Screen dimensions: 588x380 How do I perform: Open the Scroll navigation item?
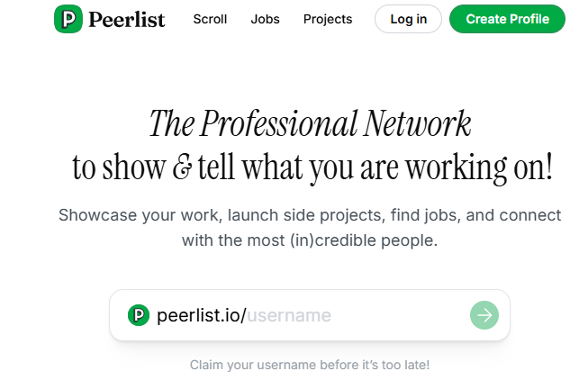(210, 19)
